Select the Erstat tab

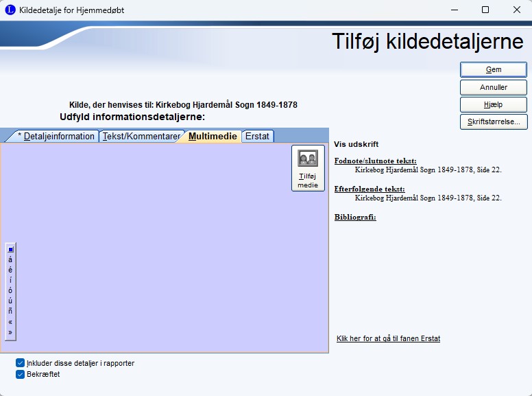tap(257, 137)
